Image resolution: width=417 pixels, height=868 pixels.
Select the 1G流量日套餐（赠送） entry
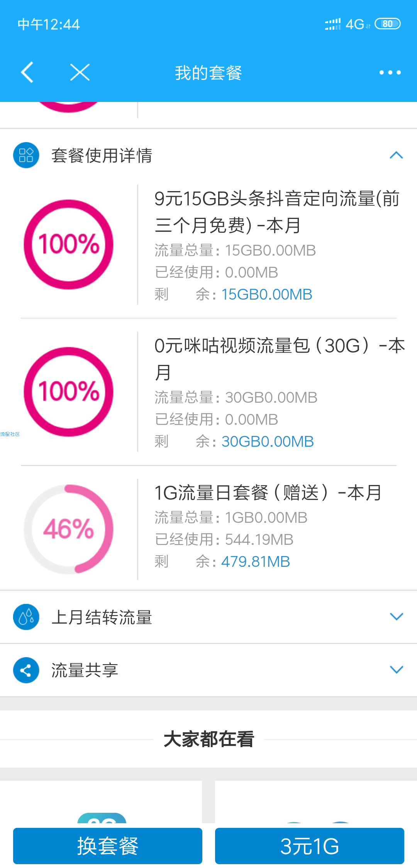(x=268, y=493)
